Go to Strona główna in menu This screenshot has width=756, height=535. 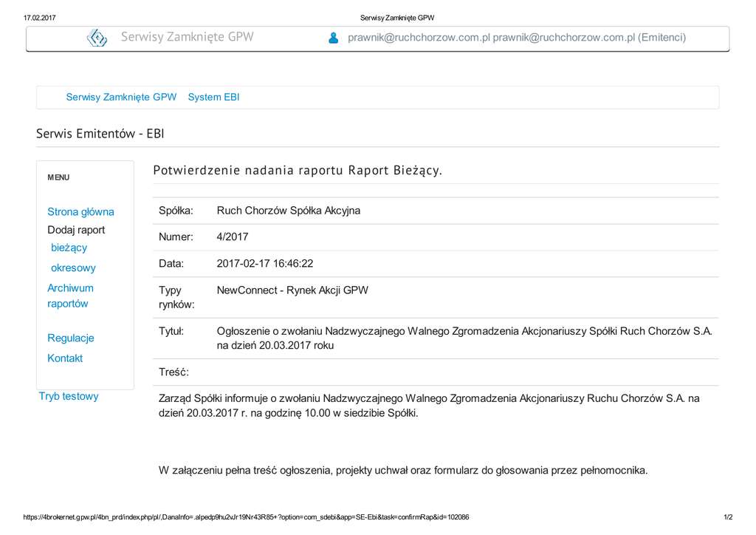[x=80, y=211]
